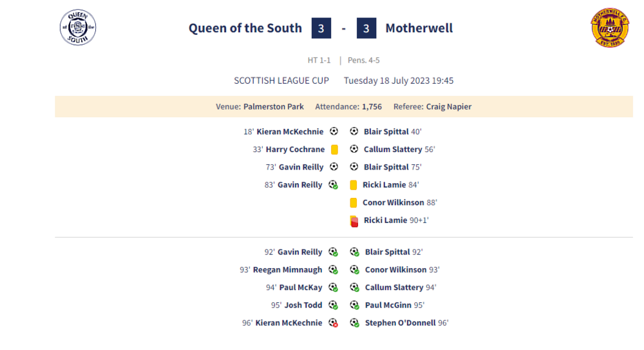Viewport: 644px width, 350px height.
Task: Click the Palmerston Park venue name
Action: click(x=274, y=107)
